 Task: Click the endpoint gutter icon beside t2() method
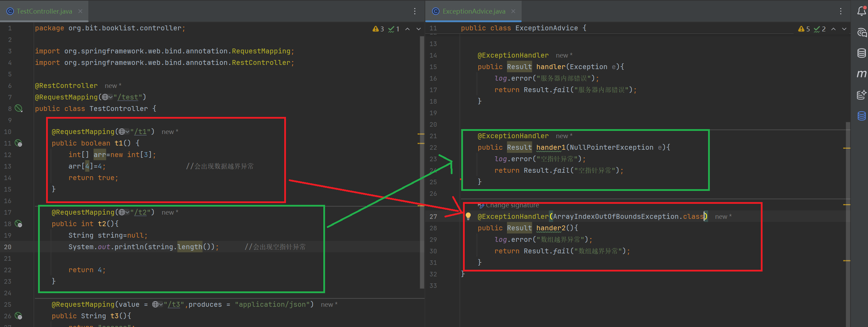pos(19,224)
